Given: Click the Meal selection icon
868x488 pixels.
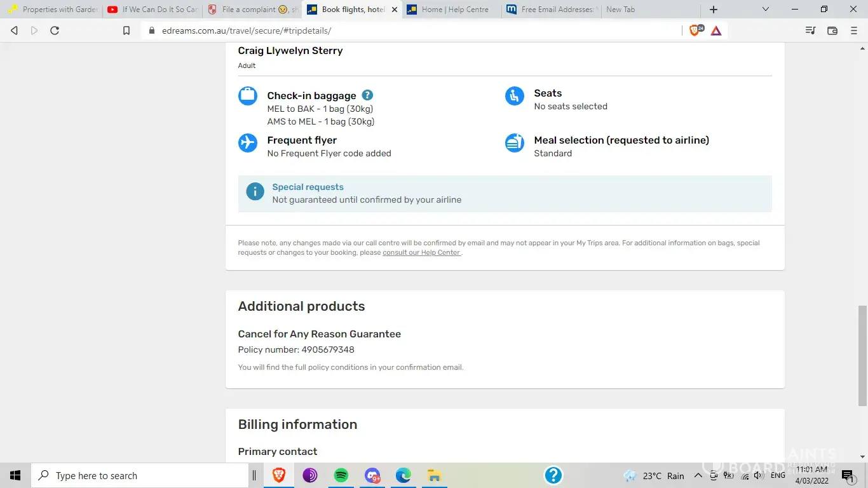Looking at the screenshot, I should [514, 143].
